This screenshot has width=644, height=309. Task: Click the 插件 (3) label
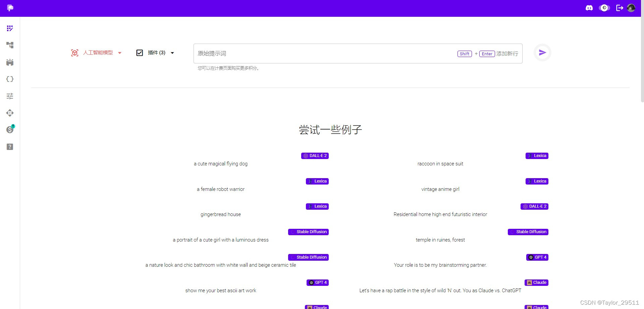[x=157, y=53]
